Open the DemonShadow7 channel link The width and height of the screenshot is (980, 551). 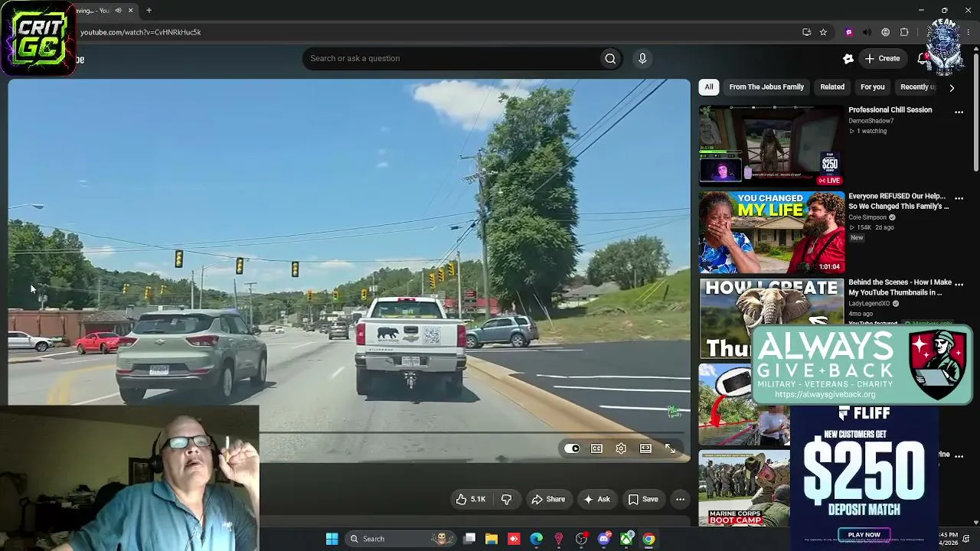(871, 121)
